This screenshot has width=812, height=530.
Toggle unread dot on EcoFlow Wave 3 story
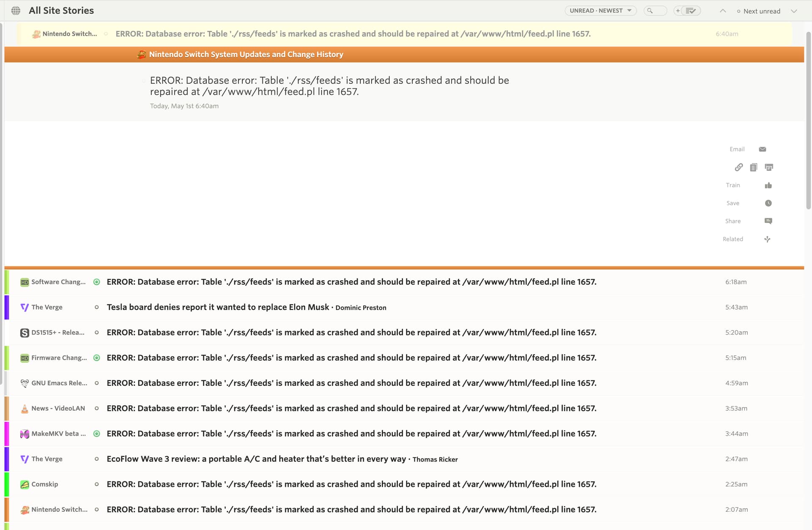(96, 459)
